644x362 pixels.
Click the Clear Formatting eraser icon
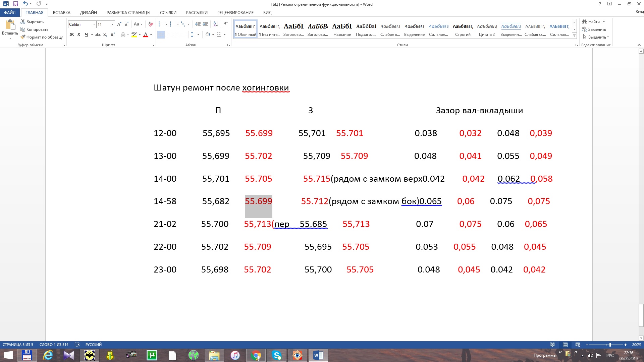[151, 24]
